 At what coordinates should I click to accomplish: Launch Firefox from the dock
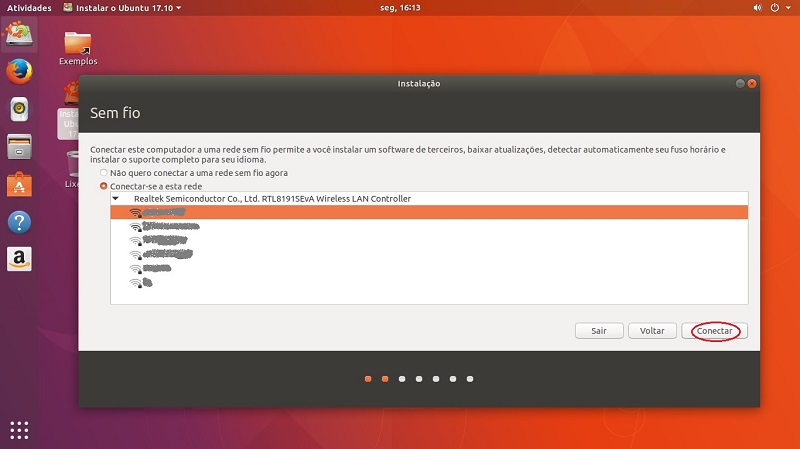pos(19,71)
